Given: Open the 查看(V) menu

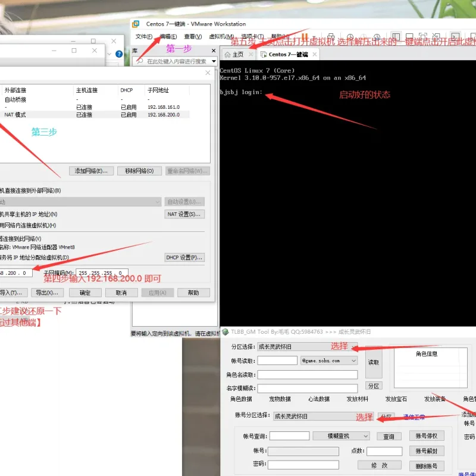Looking at the screenshot, I should tap(193, 36).
